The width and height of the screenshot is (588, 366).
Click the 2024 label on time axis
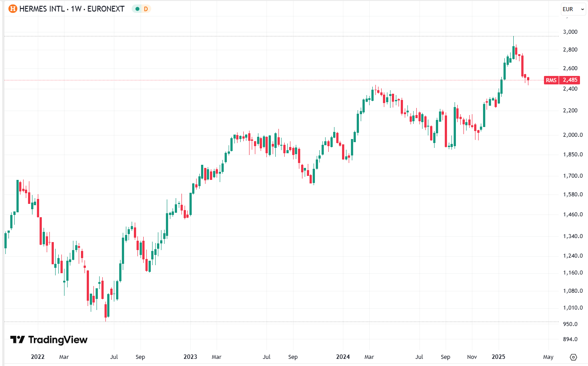coord(343,357)
